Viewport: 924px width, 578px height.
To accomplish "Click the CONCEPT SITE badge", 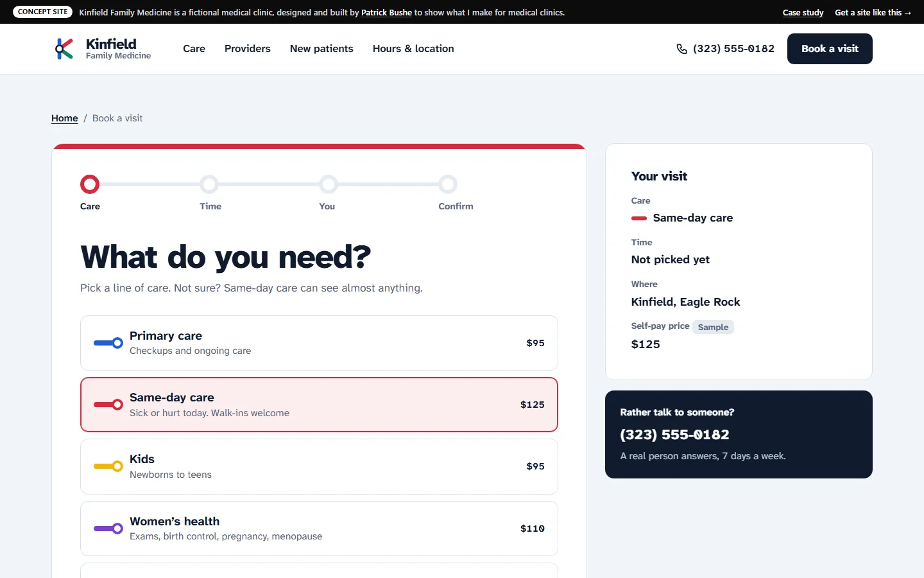I will click(43, 12).
